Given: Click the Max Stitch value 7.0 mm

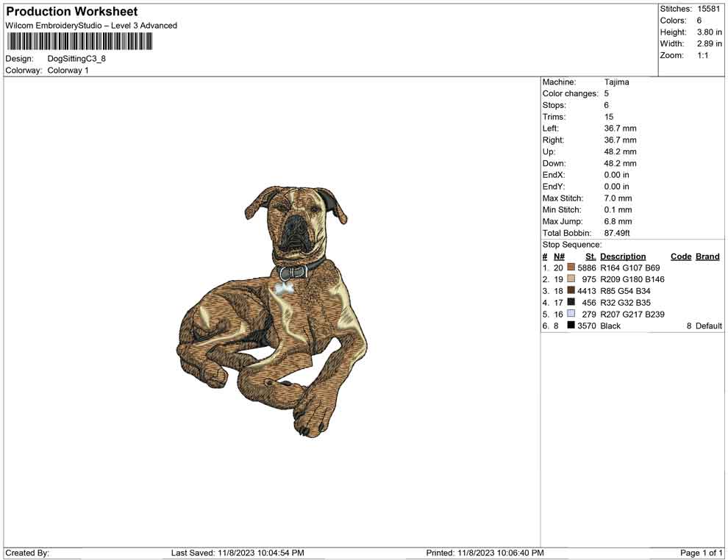Looking at the screenshot, I should (618, 198).
